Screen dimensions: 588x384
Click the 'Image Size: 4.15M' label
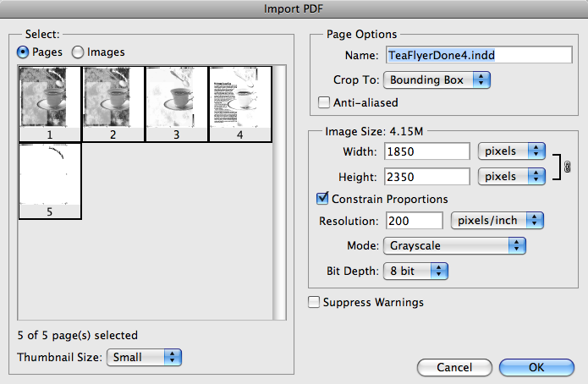click(x=374, y=131)
